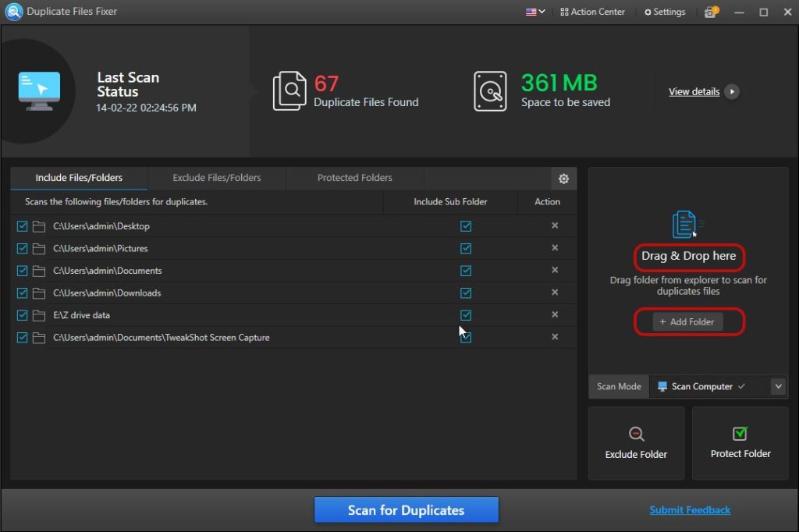This screenshot has height=532, width=799.
Task: Uncheck the E:\Z drive data folder checkbox
Action: pyautogui.click(x=22, y=315)
